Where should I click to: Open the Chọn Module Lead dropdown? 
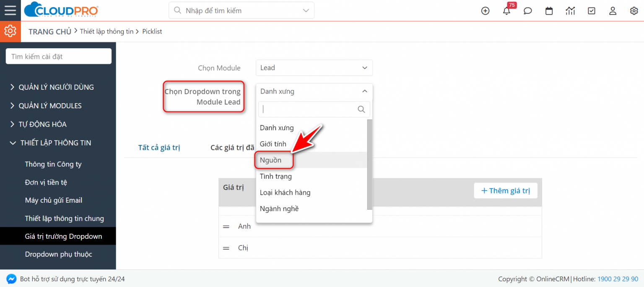tap(314, 68)
